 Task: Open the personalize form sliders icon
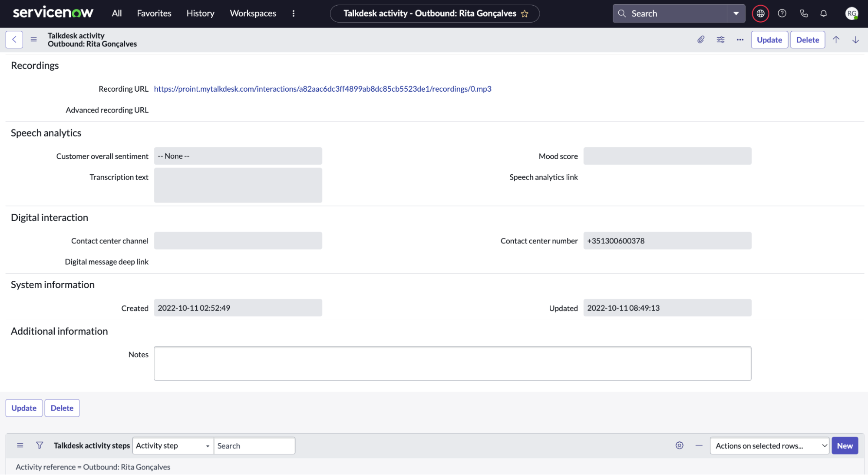(x=720, y=40)
